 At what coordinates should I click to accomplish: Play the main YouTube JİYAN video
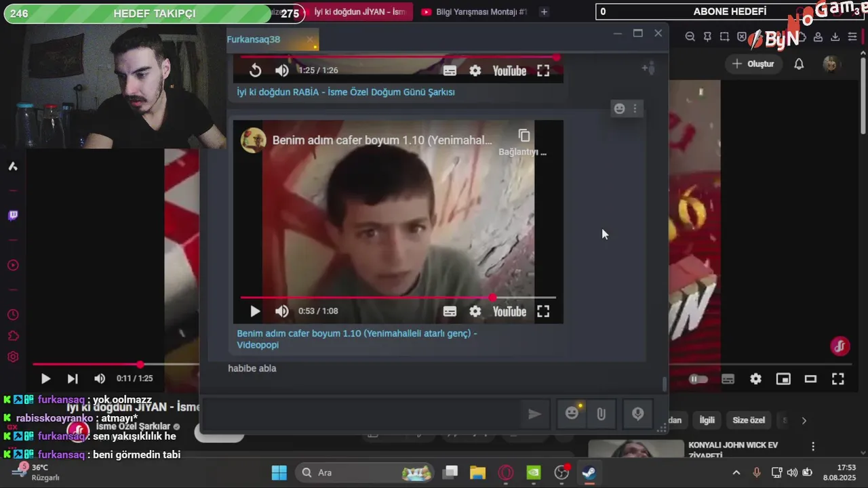point(45,379)
